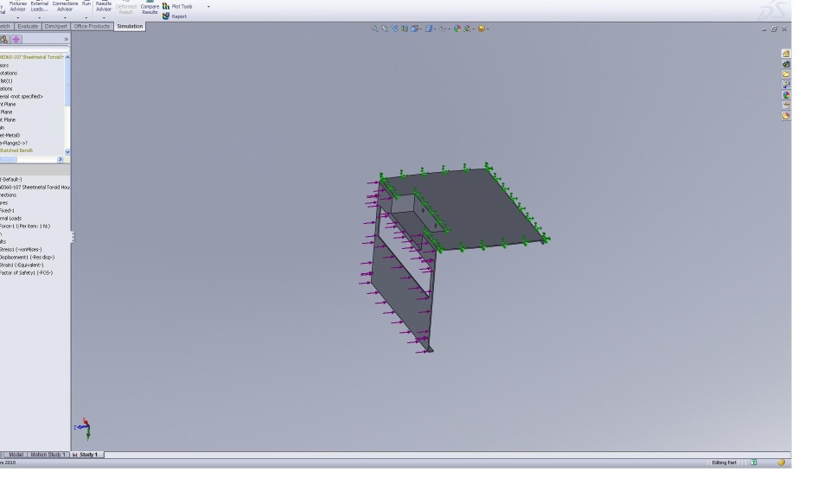
Task: Expand the Results Advisor dropdown arrow
Action: pos(104,17)
